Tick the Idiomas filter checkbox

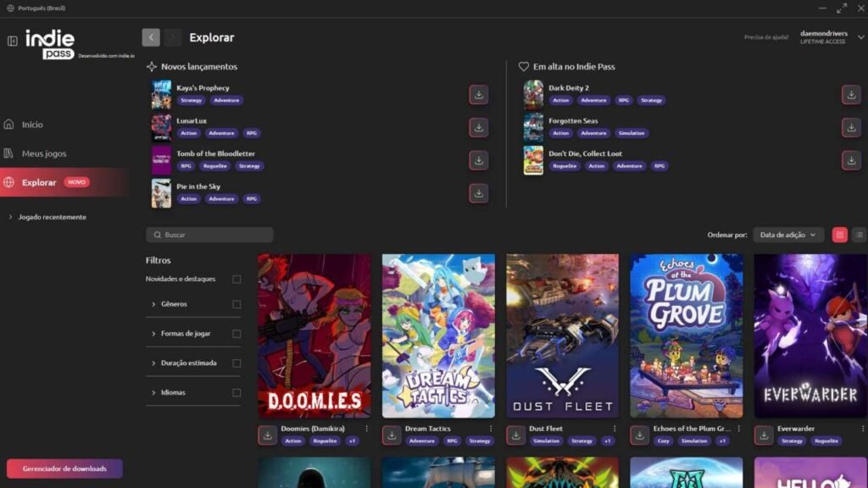point(236,393)
